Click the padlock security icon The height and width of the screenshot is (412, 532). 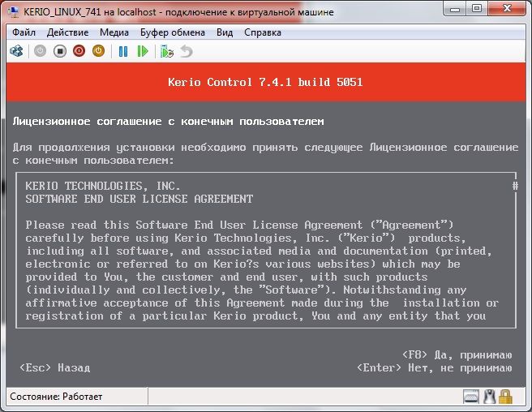[x=505, y=397]
